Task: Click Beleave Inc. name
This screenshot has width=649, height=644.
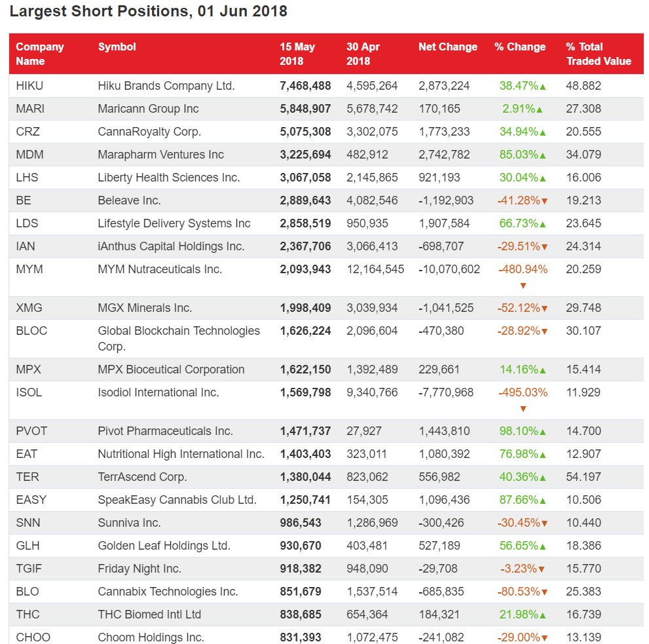Action: [x=129, y=200]
